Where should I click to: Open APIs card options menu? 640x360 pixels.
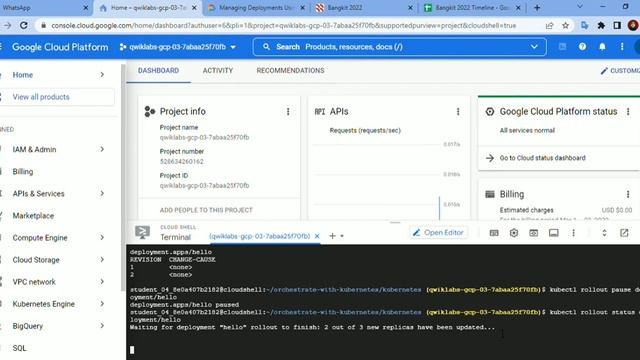pos(458,111)
